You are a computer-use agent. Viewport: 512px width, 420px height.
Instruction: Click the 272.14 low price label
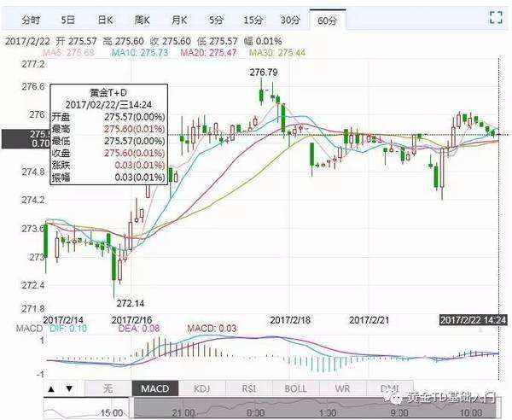[x=131, y=303]
